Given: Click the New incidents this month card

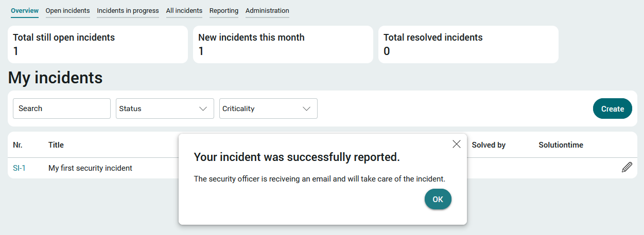Looking at the screenshot, I should [283, 44].
